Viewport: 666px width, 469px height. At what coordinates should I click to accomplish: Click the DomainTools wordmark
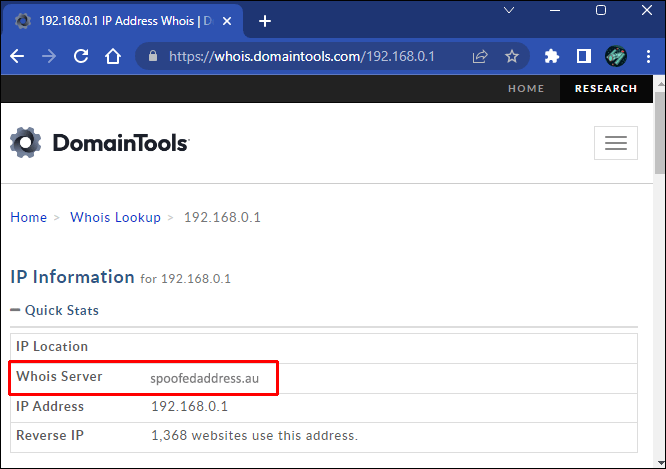click(121, 143)
